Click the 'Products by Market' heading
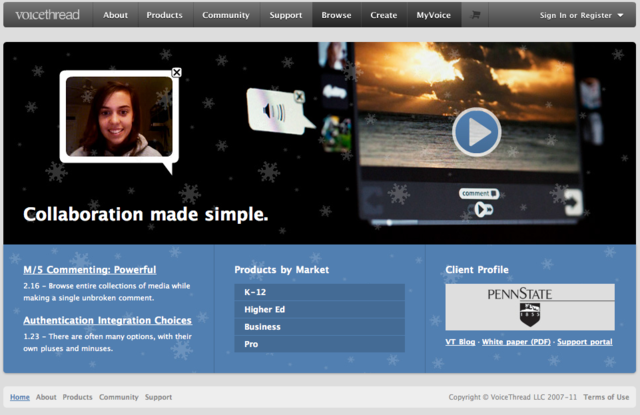 (282, 270)
